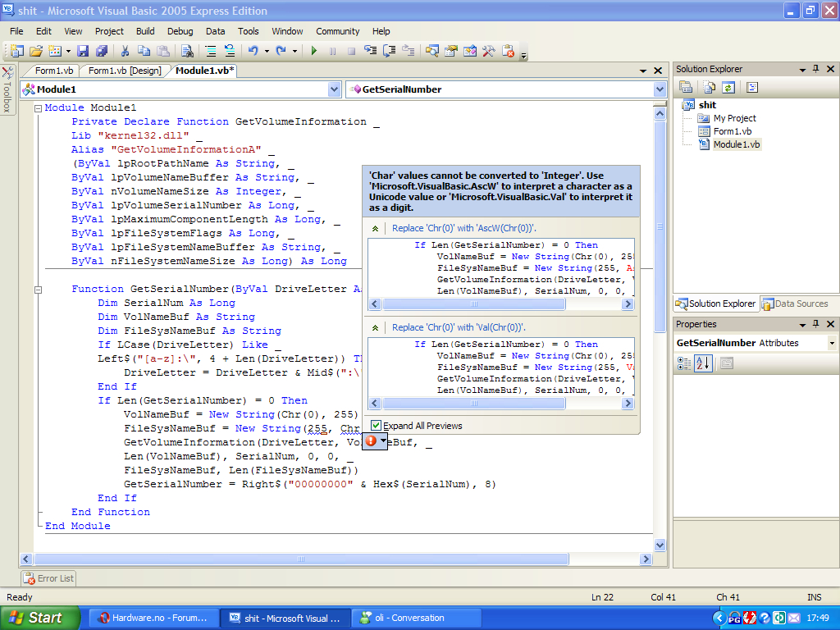Open the Project menu
This screenshot has width=840, height=630.
coord(109,31)
